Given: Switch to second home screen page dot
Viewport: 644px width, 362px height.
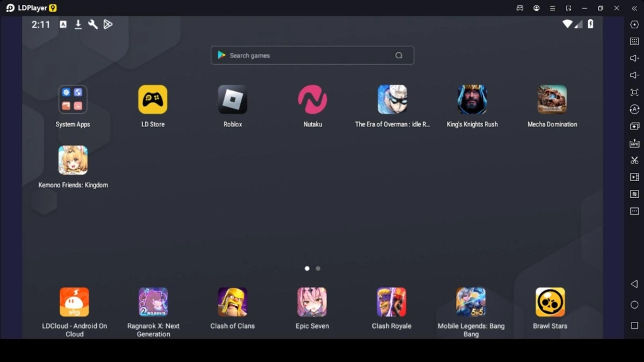Looking at the screenshot, I should point(318,268).
